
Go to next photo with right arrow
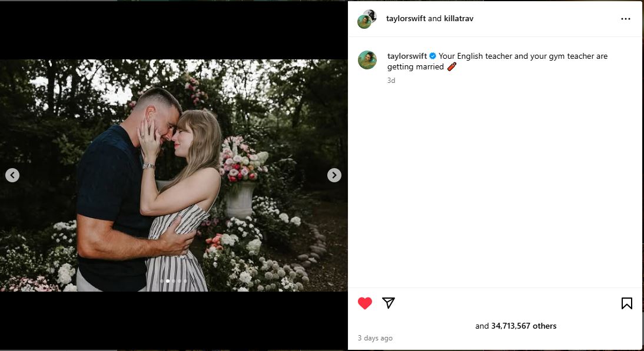coord(334,175)
